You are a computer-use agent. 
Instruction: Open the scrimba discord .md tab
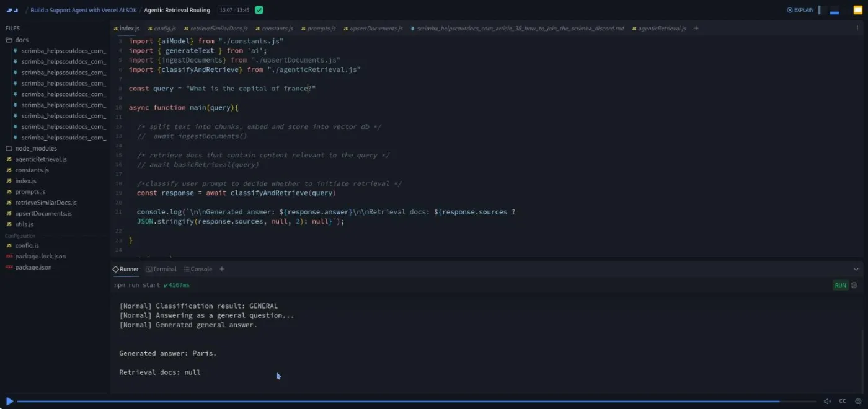point(517,29)
